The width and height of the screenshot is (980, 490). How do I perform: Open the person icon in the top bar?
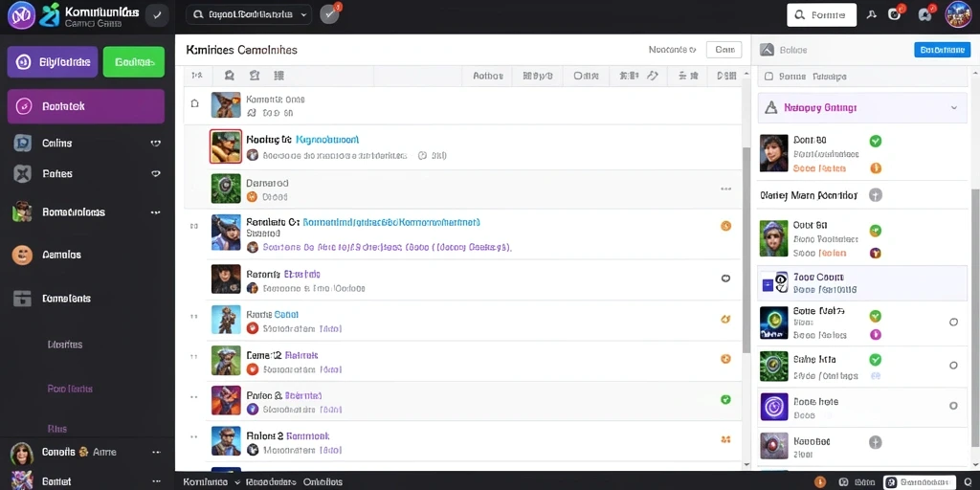[x=871, y=14]
